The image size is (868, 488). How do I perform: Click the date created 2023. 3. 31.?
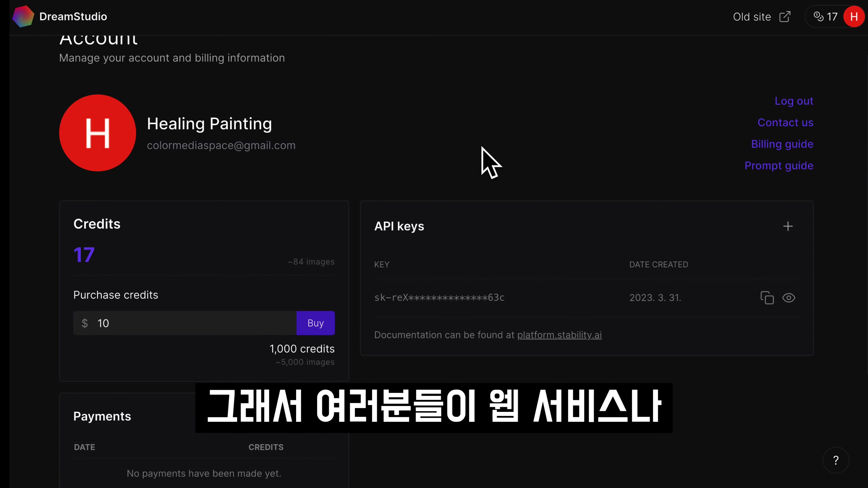[x=655, y=298]
